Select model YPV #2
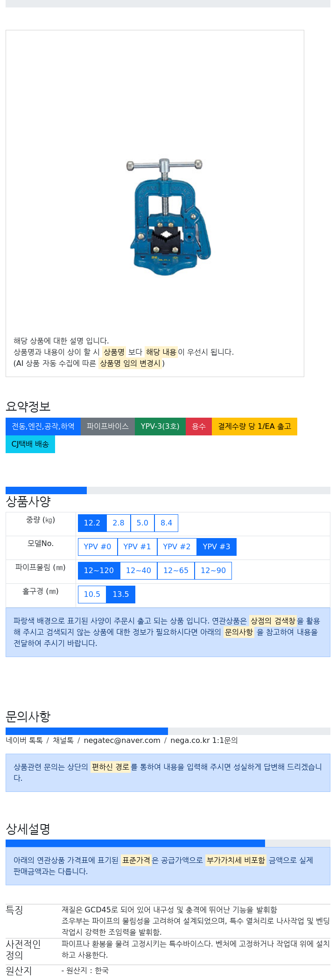The image size is (336, 980). pyautogui.click(x=177, y=547)
